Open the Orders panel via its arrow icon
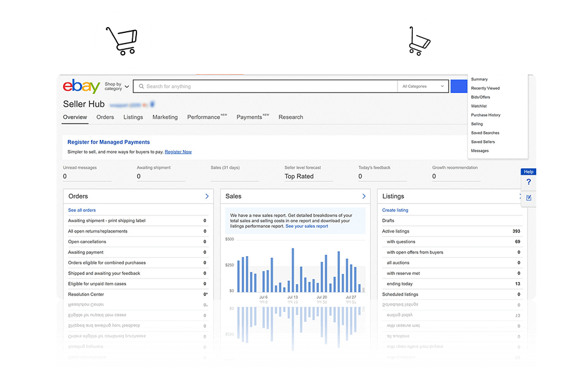This screenshot has height=392, width=588. (207, 196)
